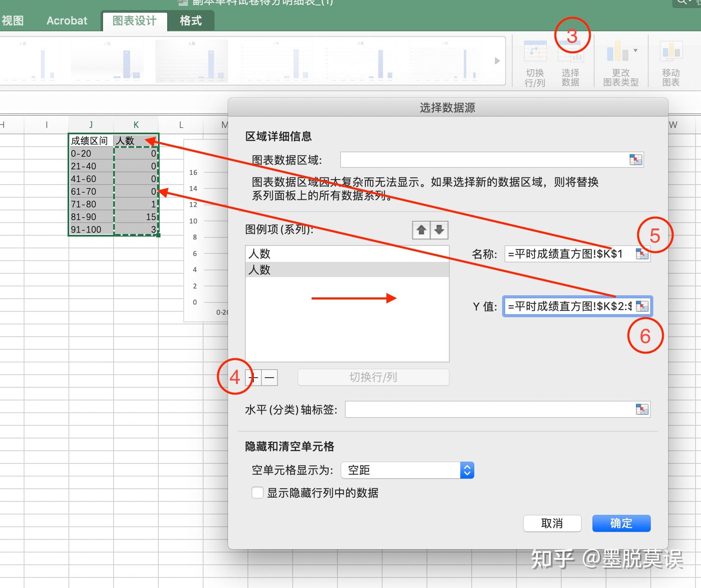This screenshot has height=588, width=701.
Task: Click the 取消 cancel button
Action: 552,523
